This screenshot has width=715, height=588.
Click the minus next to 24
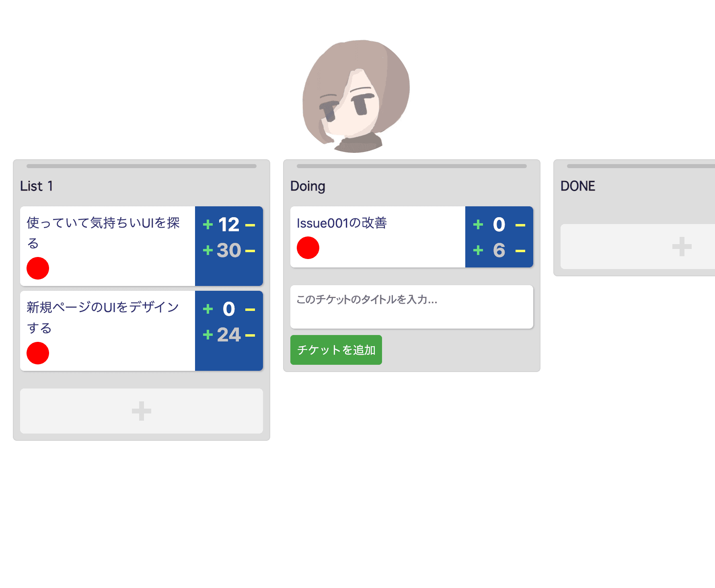(x=250, y=335)
